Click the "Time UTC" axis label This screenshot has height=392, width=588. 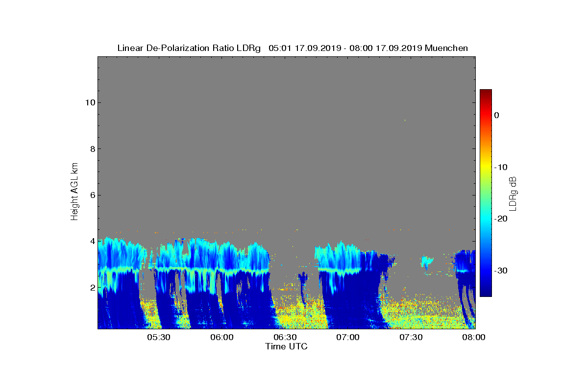coord(287,346)
